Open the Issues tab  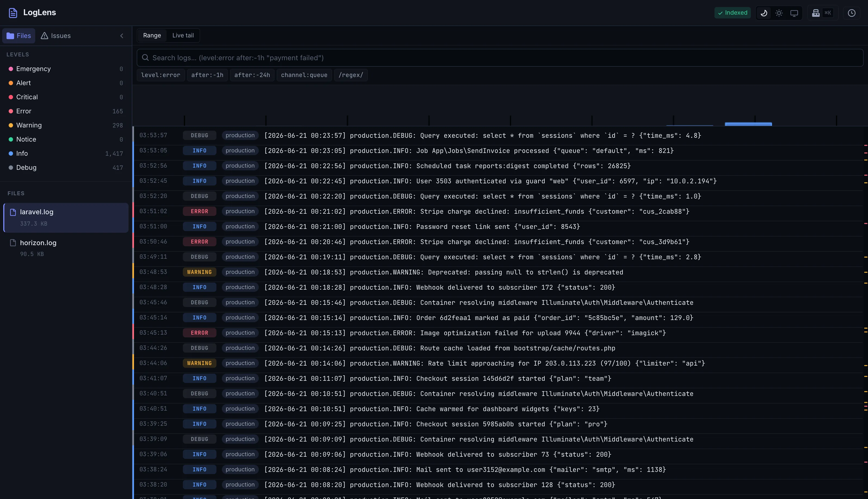tap(56, 36)
